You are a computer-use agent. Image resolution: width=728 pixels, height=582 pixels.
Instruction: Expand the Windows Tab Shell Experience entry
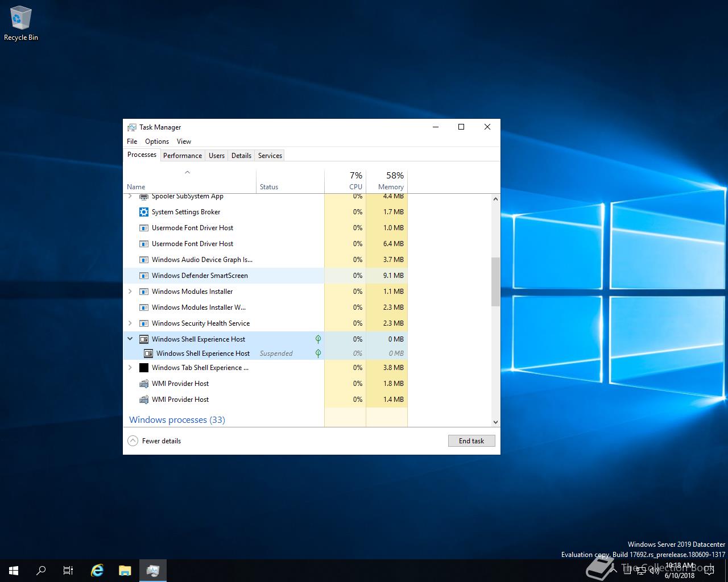point(130,368)
